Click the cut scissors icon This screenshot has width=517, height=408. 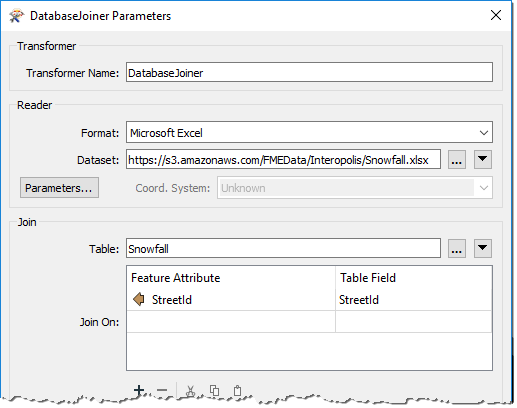[x=190, y=391]
